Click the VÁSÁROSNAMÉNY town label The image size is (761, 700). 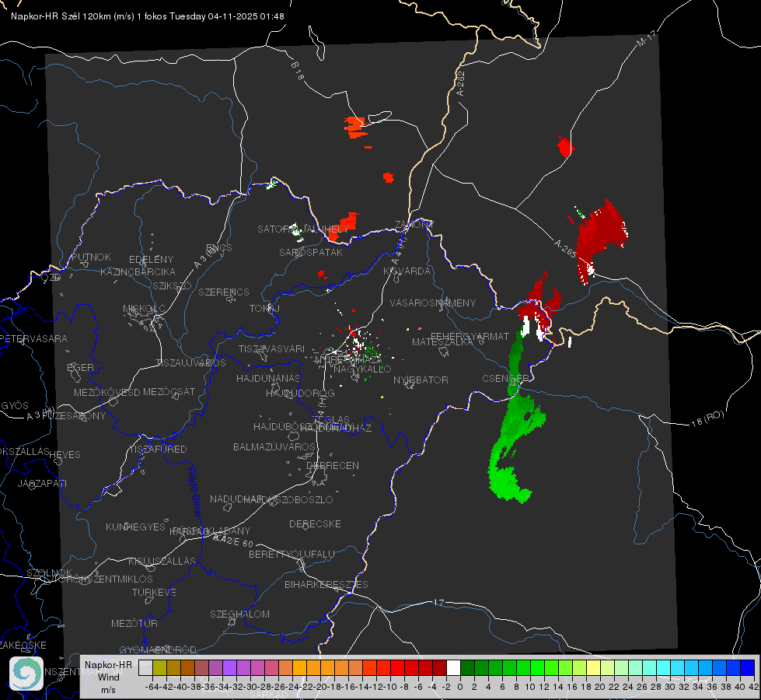(433, 303)
